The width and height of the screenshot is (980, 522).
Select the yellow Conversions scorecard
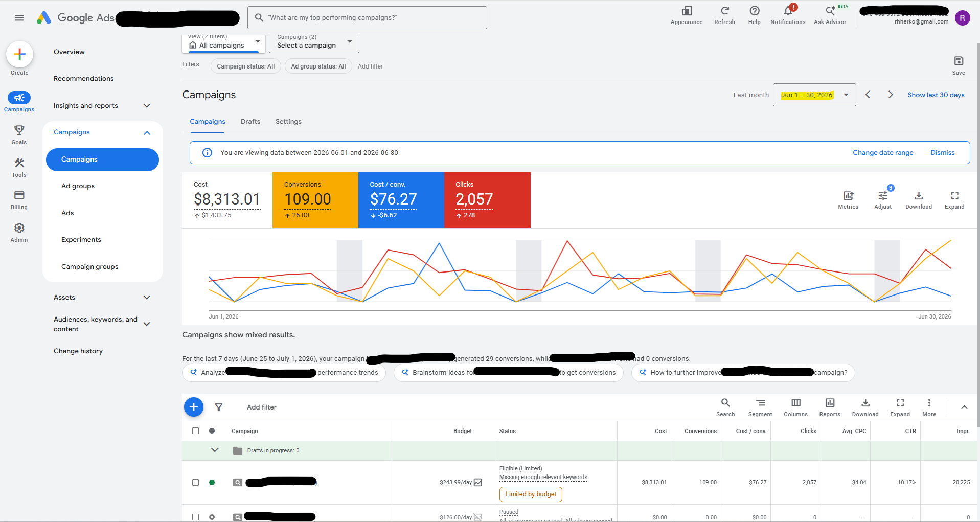coord(315,200)
